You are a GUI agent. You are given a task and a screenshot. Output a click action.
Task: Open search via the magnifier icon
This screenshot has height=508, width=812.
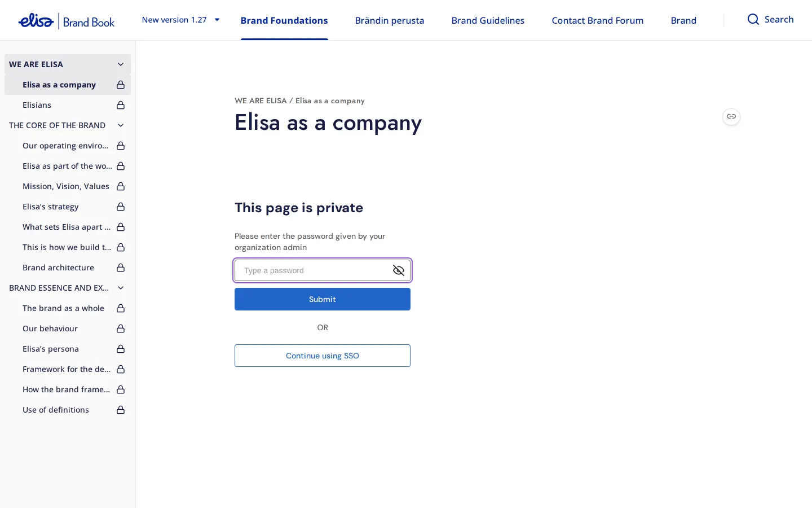[x=753, y=19]
